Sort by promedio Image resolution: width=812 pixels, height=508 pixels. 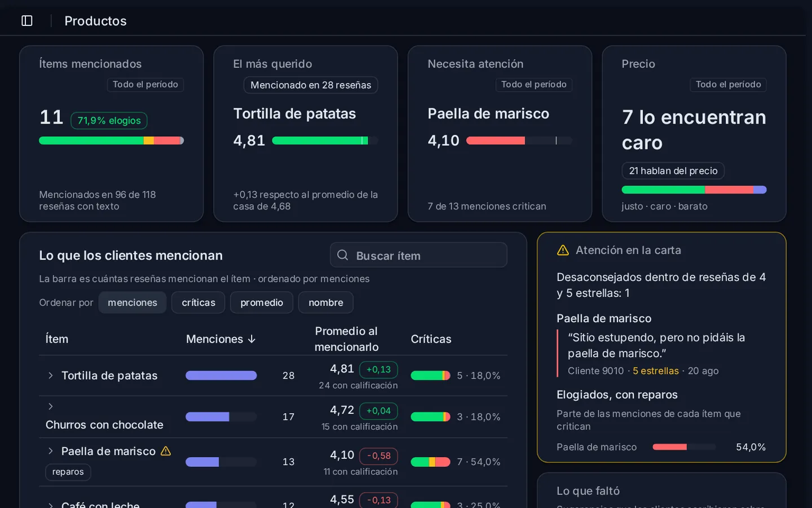(x=262, y=303)
